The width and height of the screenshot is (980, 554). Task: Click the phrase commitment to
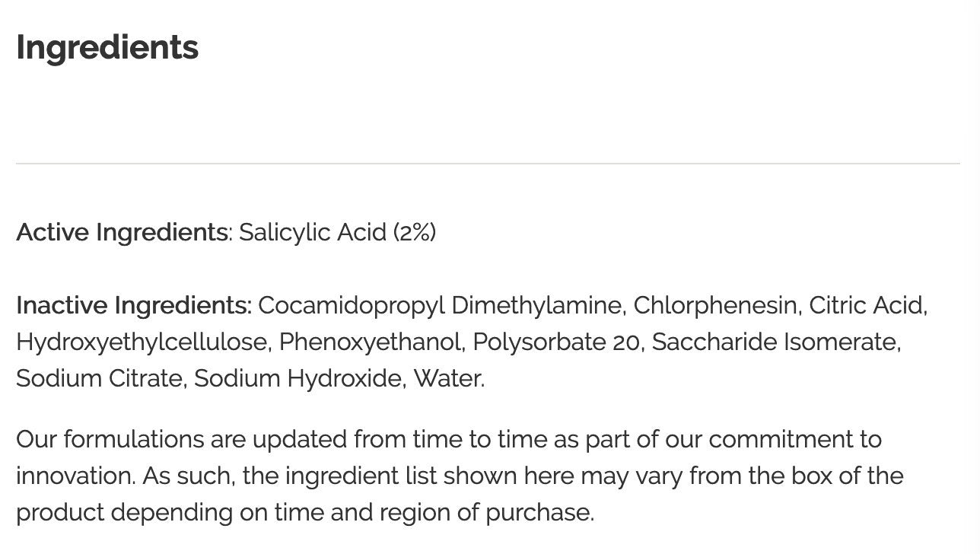tap(795, 439)
